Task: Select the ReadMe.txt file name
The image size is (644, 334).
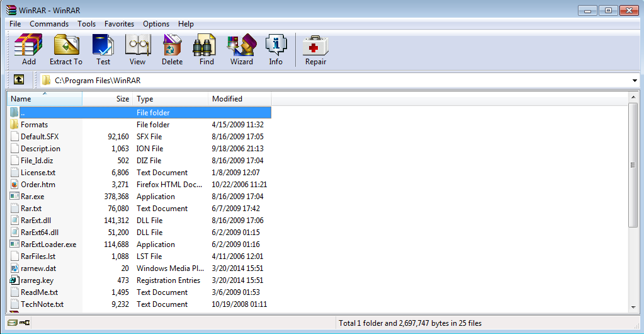Action: [x=38, y=292]
